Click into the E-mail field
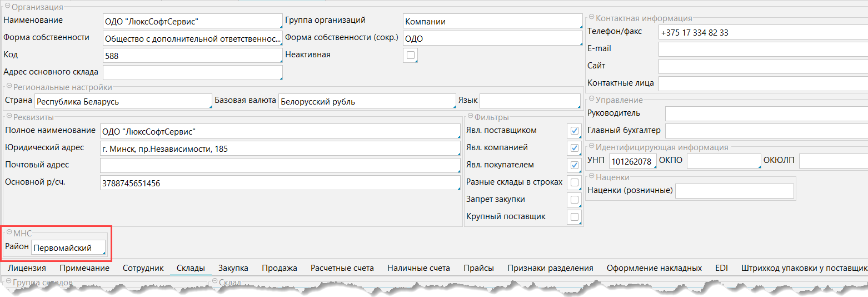Image resolution: width=868 pixels, height=297 pixels. (762, 49)
